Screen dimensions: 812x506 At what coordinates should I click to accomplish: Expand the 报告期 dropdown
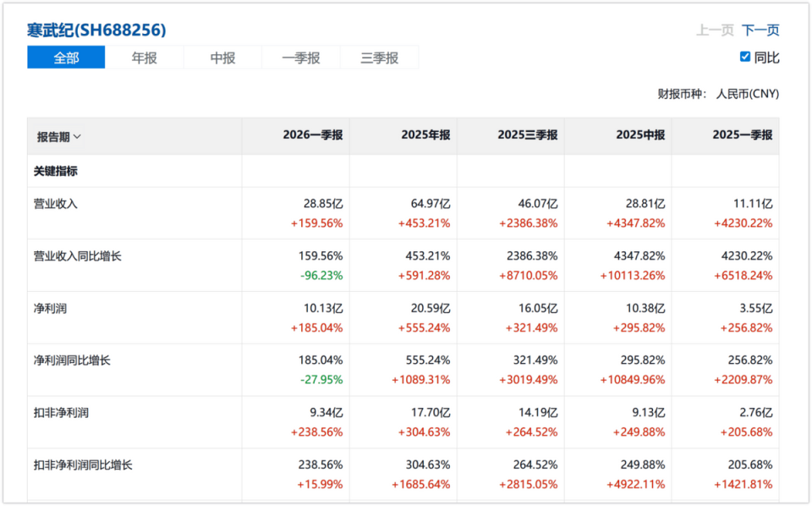(x=58, y=137)
